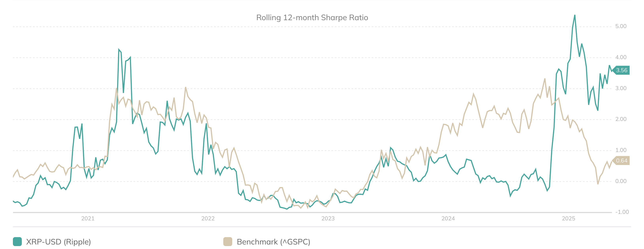Click the 2022 x-axis label
Viewport: 644px width, 249px height.
click(208, 219)
